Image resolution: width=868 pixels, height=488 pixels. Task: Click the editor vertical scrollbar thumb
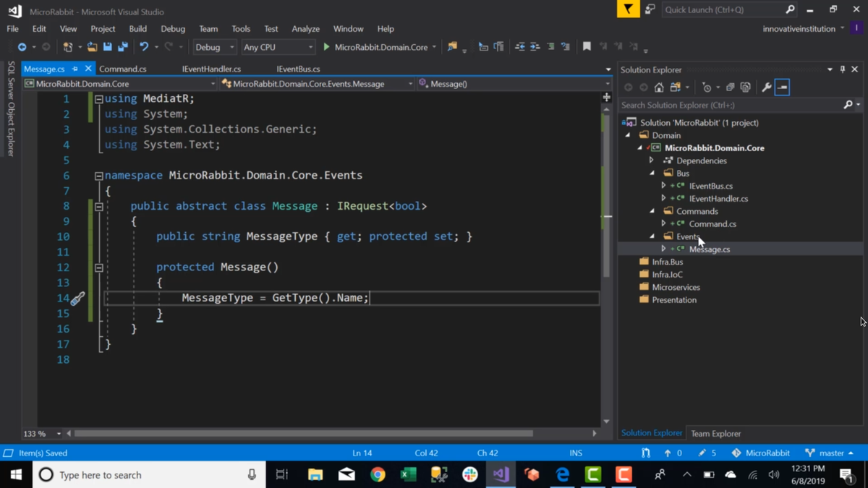(x=606, y=195)
